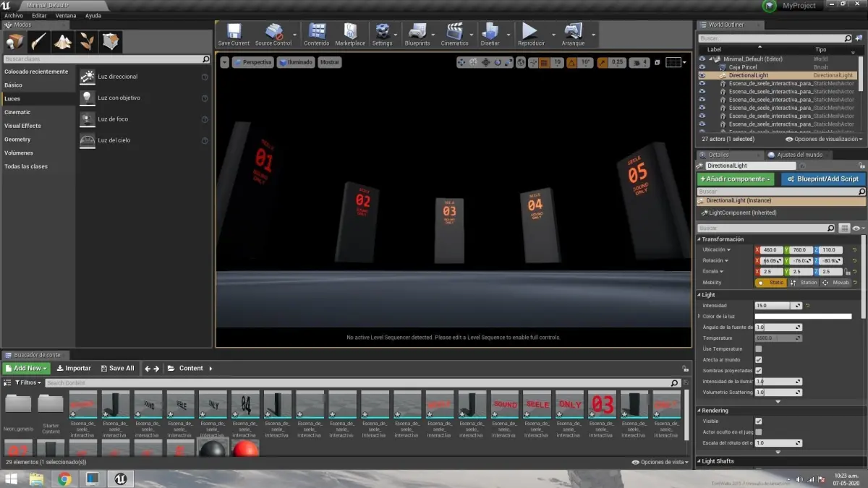
Task: Open the Ventana menu
Action: click(x=66, y=15)
